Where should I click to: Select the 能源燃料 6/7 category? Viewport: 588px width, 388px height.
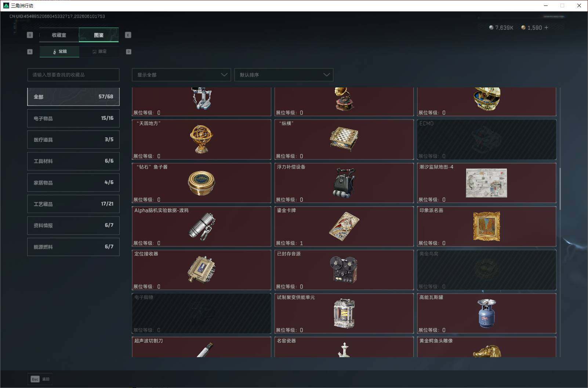tap(73, 247)
